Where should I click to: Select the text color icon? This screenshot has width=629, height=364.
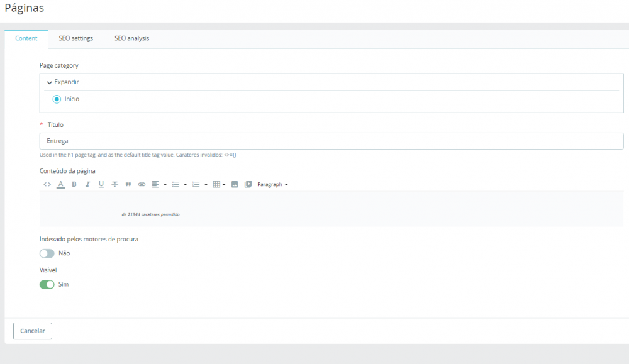(x=60, y=184)
